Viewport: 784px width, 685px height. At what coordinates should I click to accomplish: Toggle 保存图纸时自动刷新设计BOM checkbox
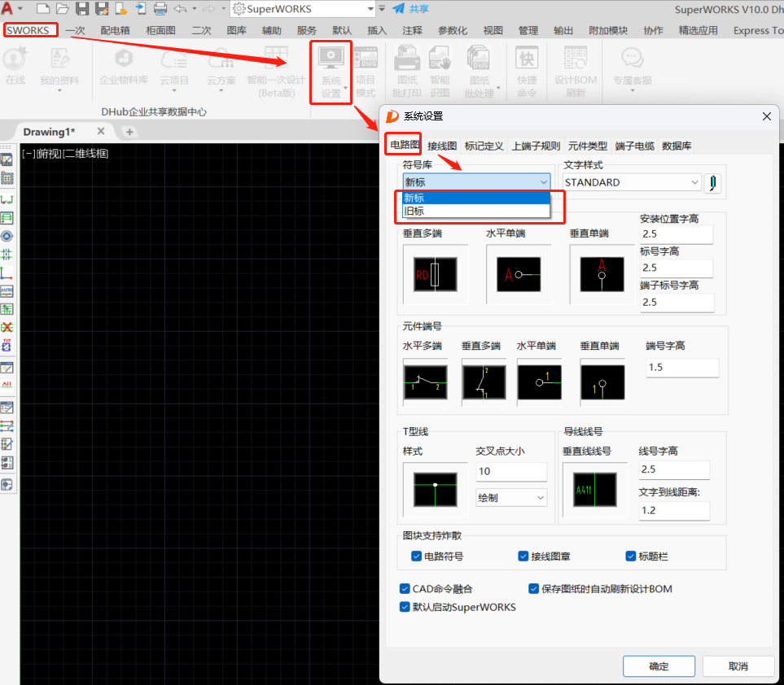[x=533, y=588]
